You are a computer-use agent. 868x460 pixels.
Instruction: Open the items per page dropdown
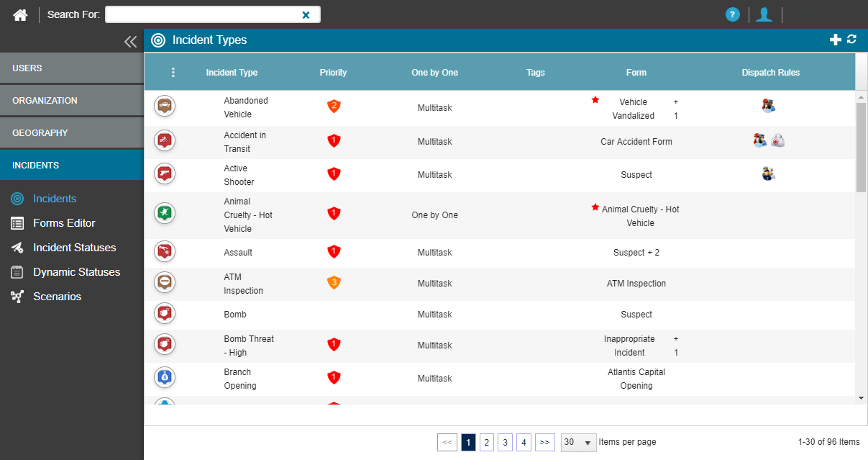[579, 442]
